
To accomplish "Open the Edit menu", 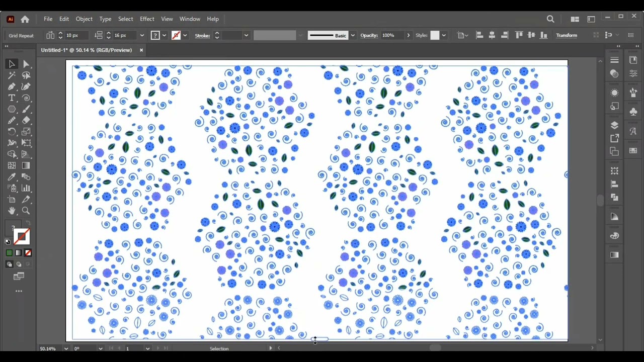I will (x=64, y=19).
